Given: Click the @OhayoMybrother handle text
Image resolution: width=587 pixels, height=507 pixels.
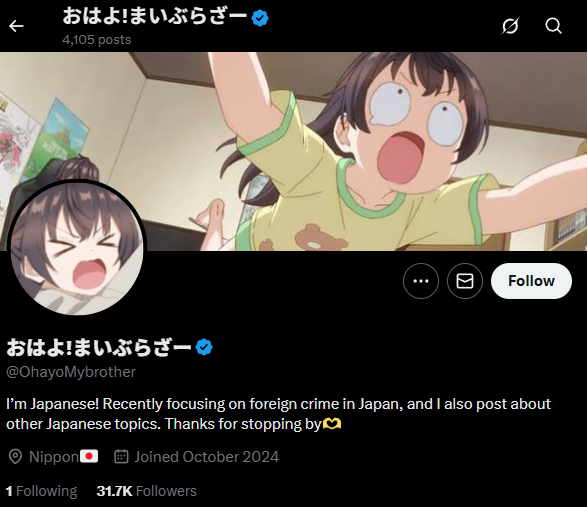Looking at the screenshot, I should pos(71,372).
